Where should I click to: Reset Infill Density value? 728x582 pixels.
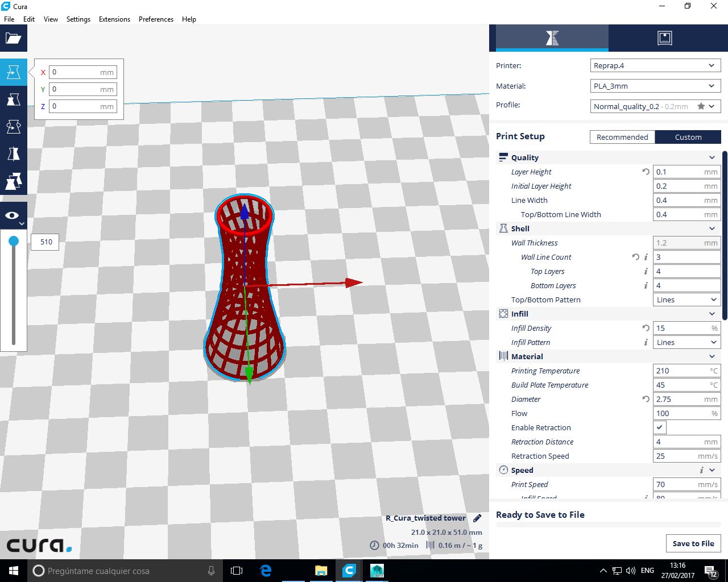pos(646,328)
